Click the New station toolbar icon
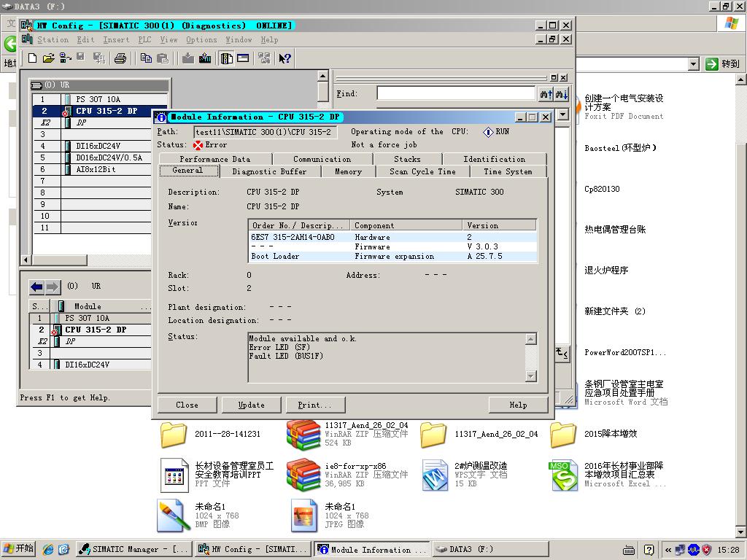 pyautogui.click(x=32, y=58)
